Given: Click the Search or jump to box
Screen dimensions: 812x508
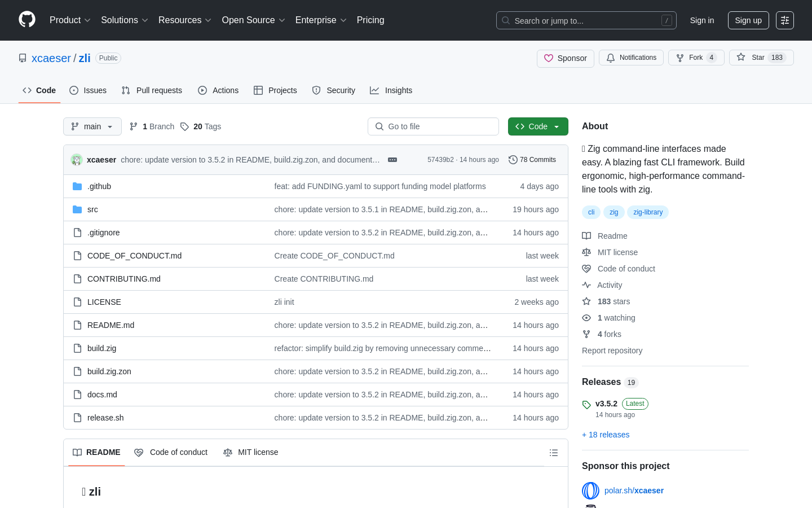Looking at the screenshot, I should (x=586, y=20).
